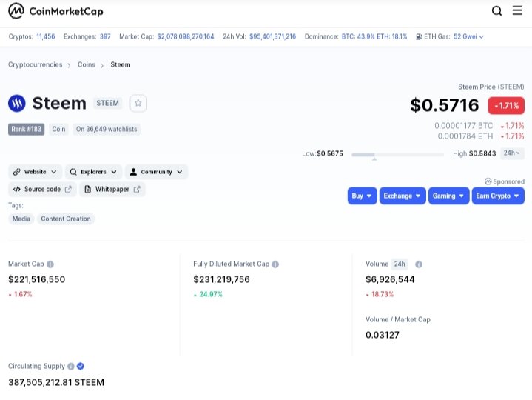Image resolution: width=532 pixels, height=400 pixels.
Task: Click the Steem breadcrumb text
Action: (121, 64)
